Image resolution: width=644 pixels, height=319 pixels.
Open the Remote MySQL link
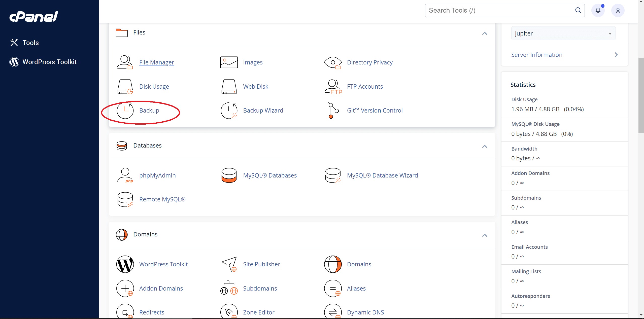[162, 199]
